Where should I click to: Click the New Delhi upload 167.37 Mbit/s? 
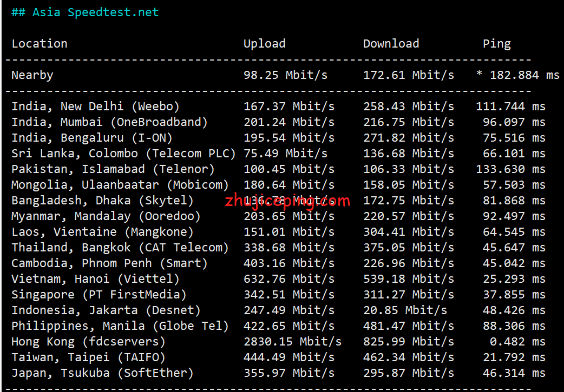pyautogui.click(x=289, y=107)
